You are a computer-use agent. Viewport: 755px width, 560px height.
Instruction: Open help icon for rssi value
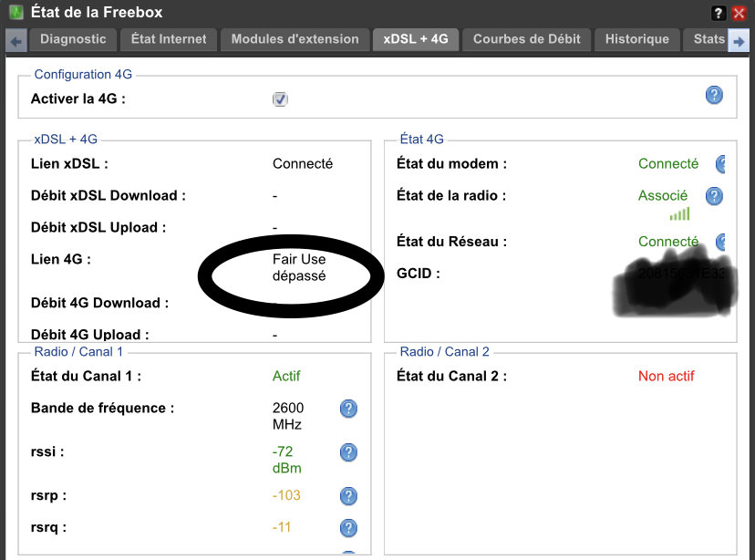[348, 452]
